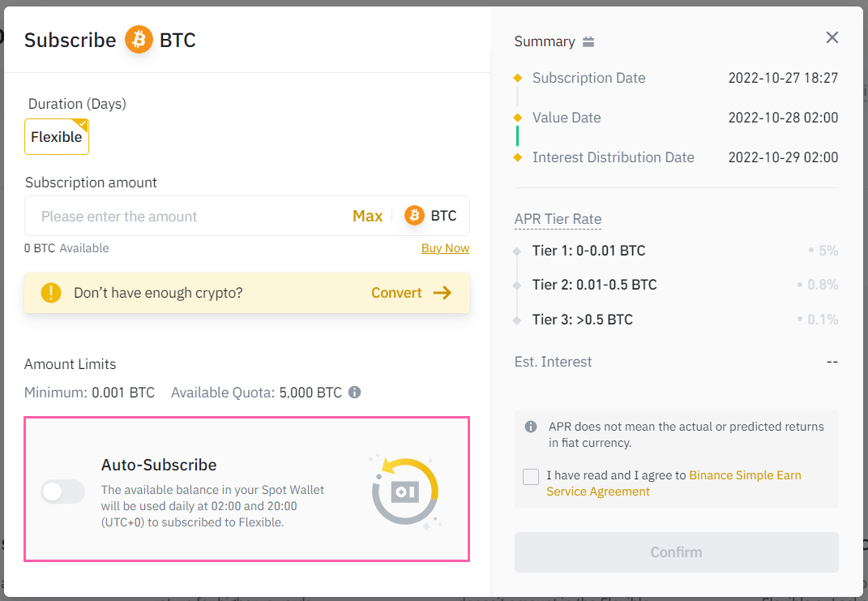Screen dimensions: 868x601
Task: Click Max to use full BTC balance
Action: coord(367,216)
